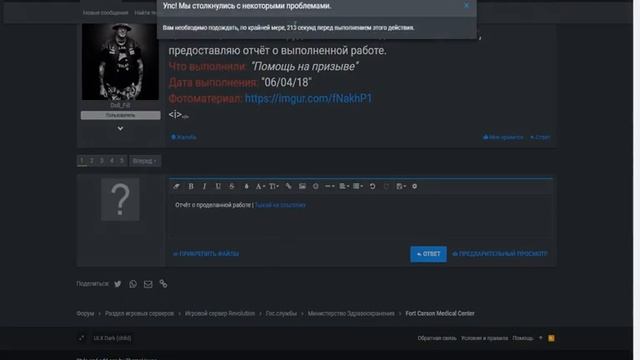640x360 pixels.
Task: Share the thread via WhatsApp icon
Action: [x=133, y=284]
